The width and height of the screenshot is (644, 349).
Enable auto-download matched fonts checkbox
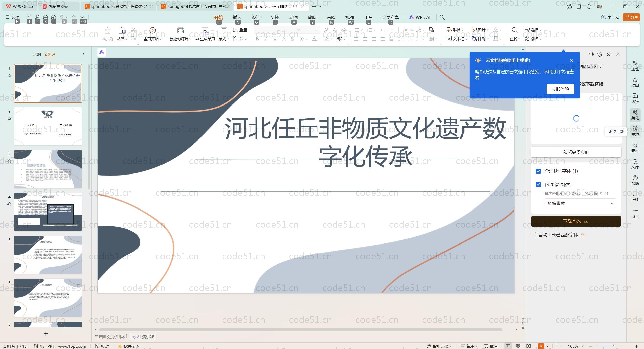[x=533, y=235]
